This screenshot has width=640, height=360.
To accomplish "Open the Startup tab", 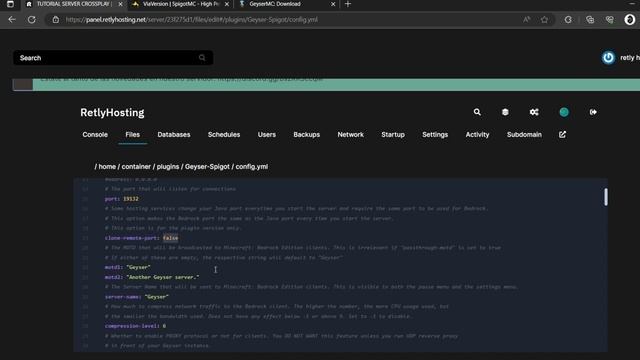I will point(393,135).
